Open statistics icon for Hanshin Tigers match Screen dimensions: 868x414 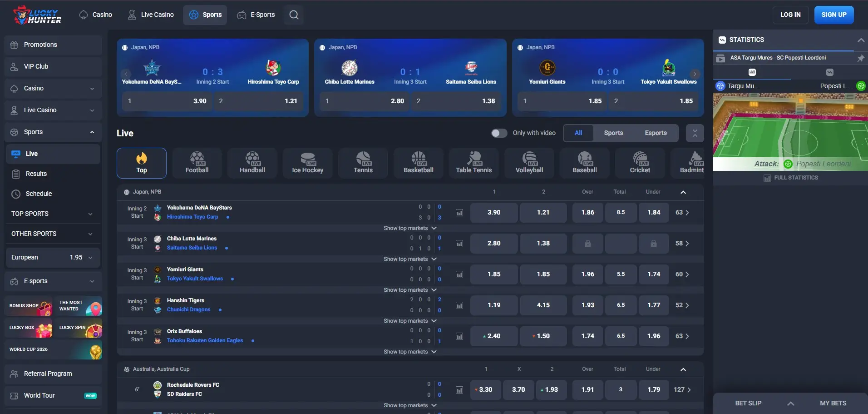(459, 305)
